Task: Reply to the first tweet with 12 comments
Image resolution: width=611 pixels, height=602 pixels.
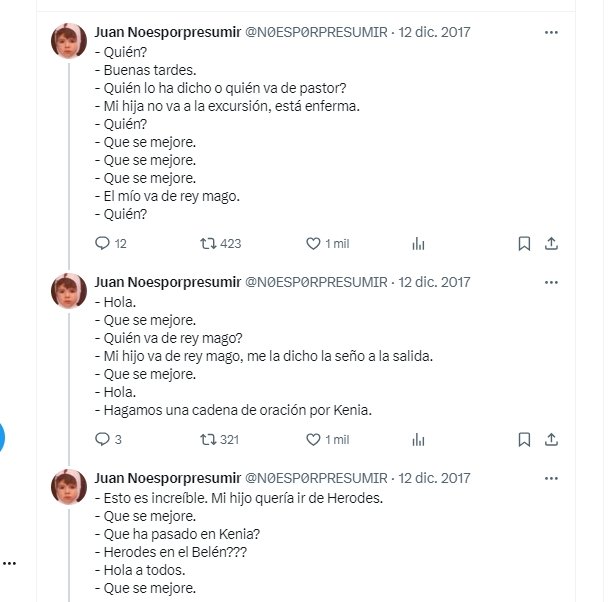Action: tap(102, 243)
